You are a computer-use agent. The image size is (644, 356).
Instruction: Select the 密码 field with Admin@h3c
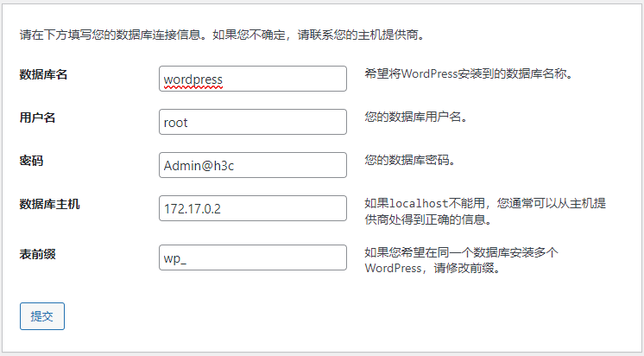pyautogui.click(x=253, y=165)
